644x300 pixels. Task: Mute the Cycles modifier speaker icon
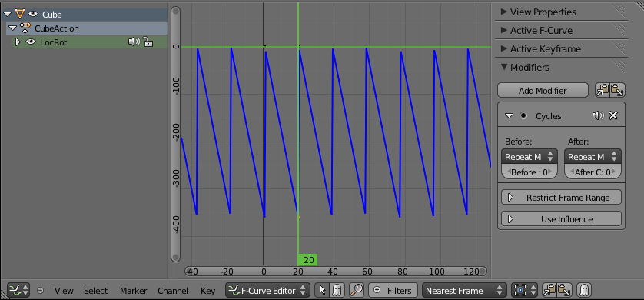click(598, 116)
